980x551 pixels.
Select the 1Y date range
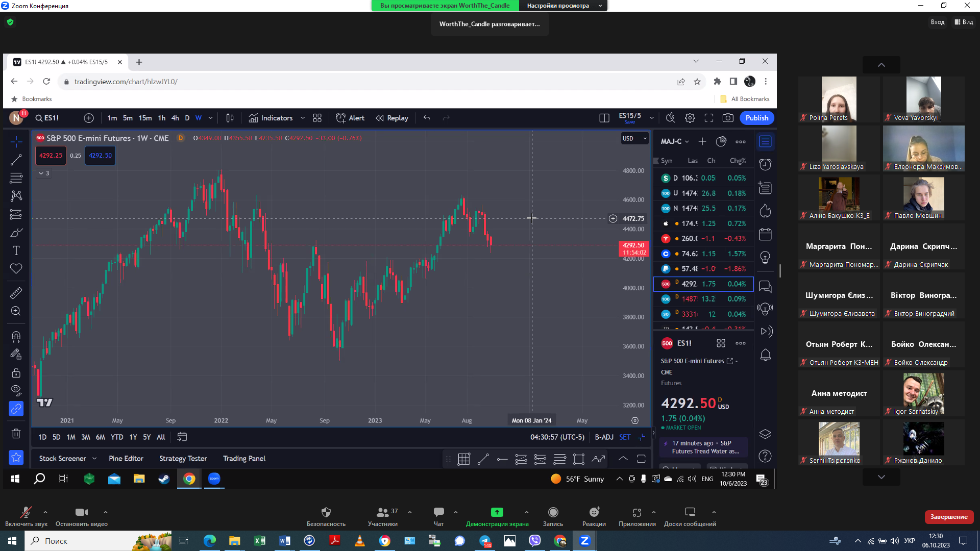click(133, 437)
